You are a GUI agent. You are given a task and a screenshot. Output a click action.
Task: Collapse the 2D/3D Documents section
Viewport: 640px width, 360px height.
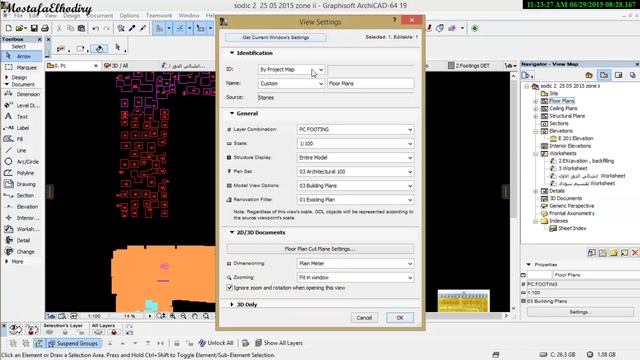click(232, 232)
